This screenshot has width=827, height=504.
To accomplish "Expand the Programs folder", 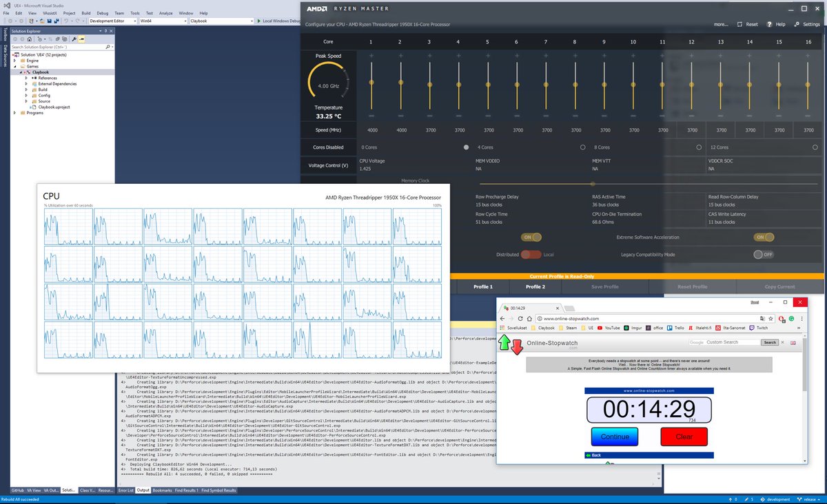I will pyautogui.click(x=15, y=113).
